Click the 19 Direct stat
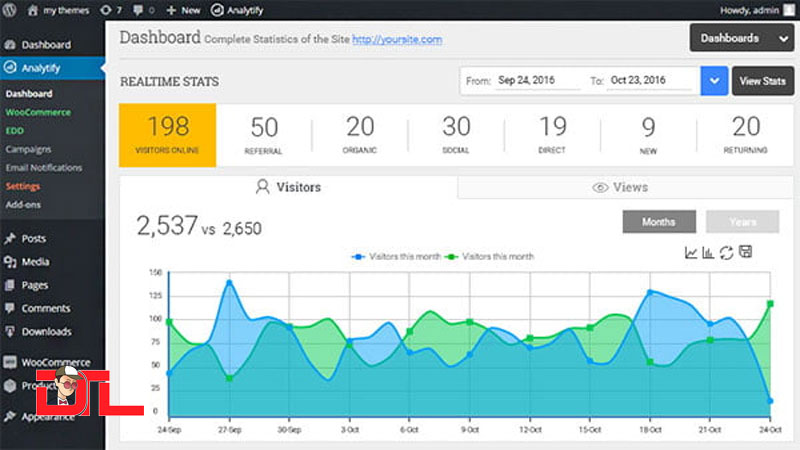Screen dimensions: 800x450 tap(552, 135)
